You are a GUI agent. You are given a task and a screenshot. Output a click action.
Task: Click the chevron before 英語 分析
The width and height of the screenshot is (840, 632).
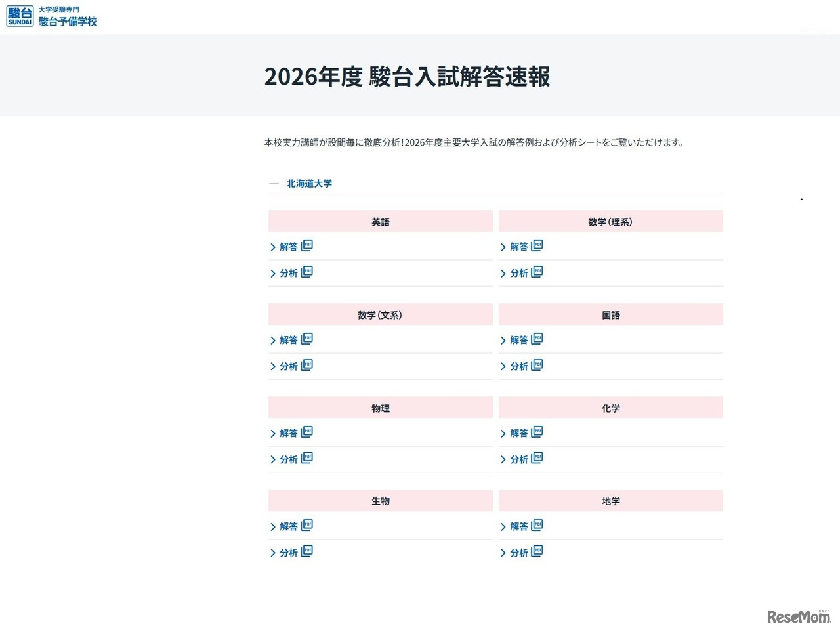(x=272, y=274)
